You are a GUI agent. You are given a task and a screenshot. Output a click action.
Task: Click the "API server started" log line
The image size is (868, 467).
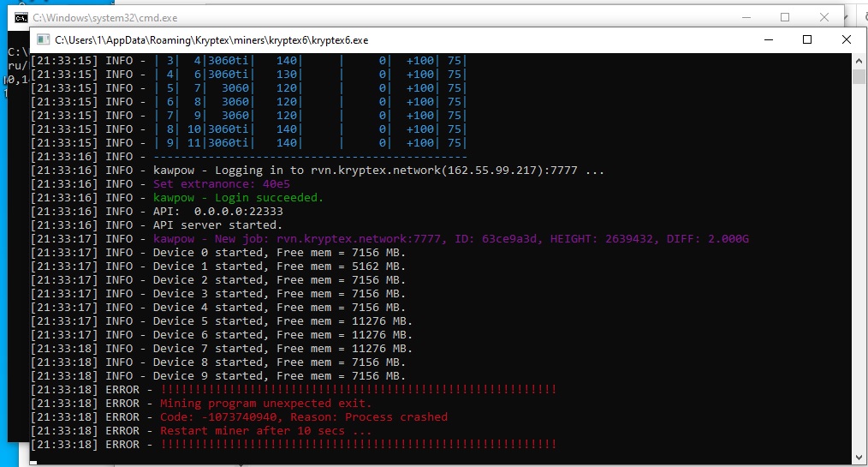(x=217, y=225)
